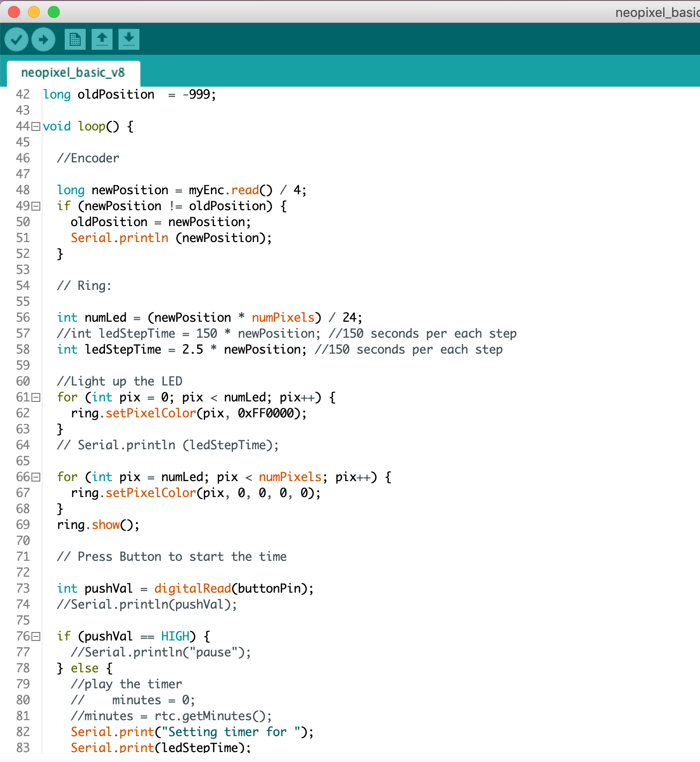Collapse the fold at line 49
The image size is (700, 762).
click(36, 206)
